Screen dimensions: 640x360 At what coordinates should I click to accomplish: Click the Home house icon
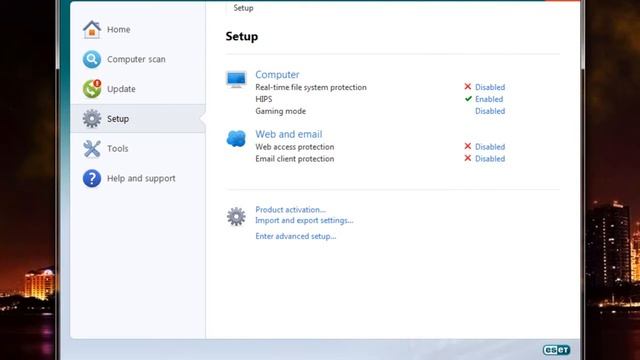[92, 29]
